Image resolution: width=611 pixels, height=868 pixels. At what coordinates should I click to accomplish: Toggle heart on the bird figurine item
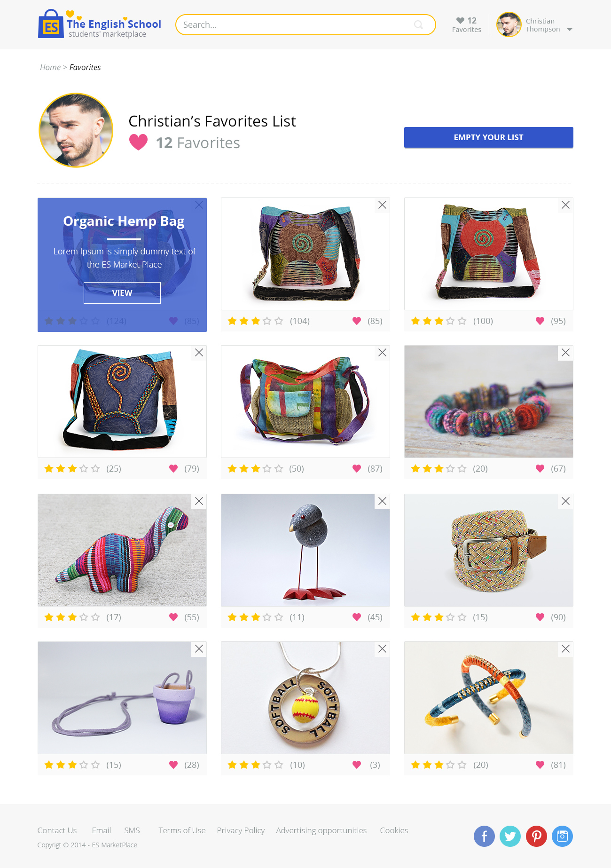click(357, 617)
